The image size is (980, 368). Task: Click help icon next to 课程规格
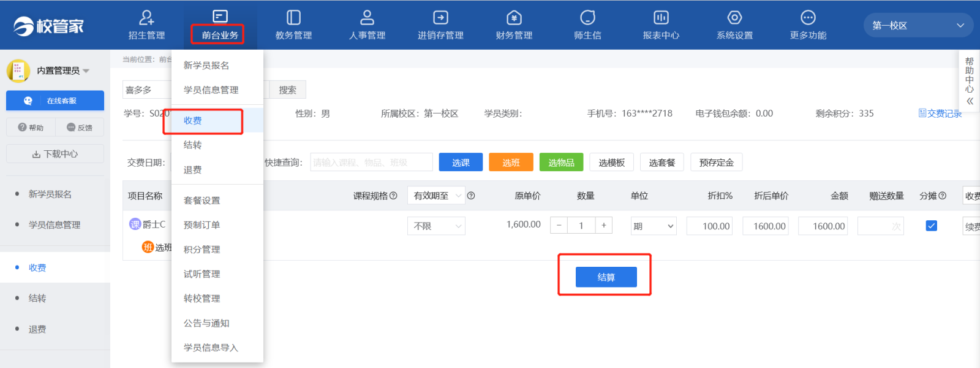[x=393, y=196]
